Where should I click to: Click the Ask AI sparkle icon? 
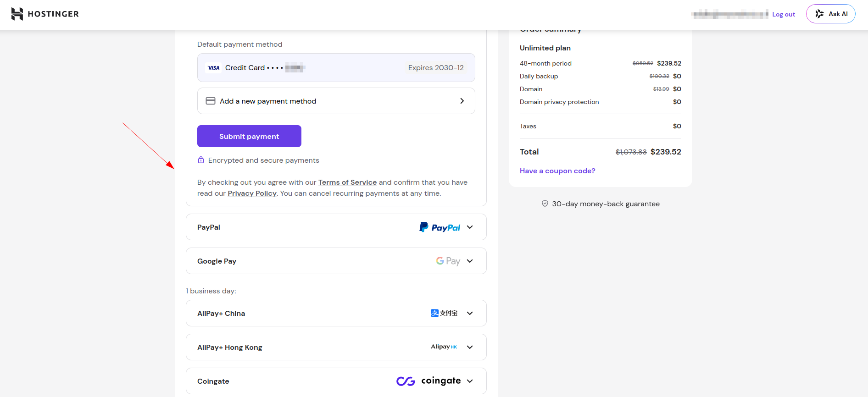pos(819,14)
